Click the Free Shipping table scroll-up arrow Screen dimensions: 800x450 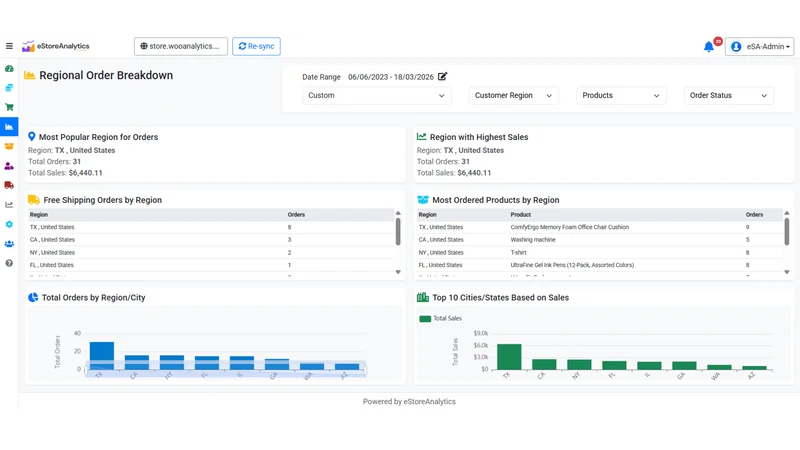tap(398, 213)
